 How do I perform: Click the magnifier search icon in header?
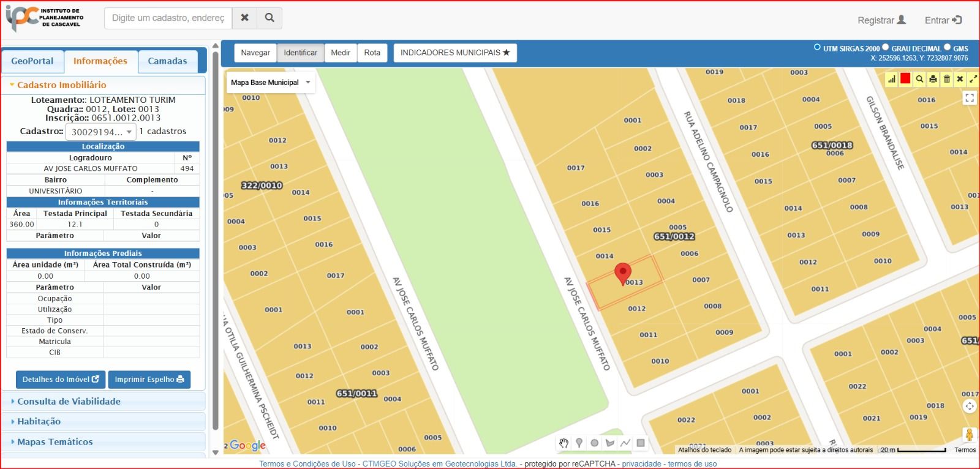pos(269,18)
